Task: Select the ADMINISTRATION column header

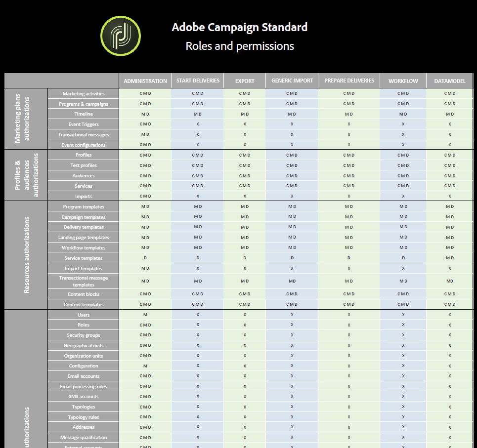Action: pos(145,81)
